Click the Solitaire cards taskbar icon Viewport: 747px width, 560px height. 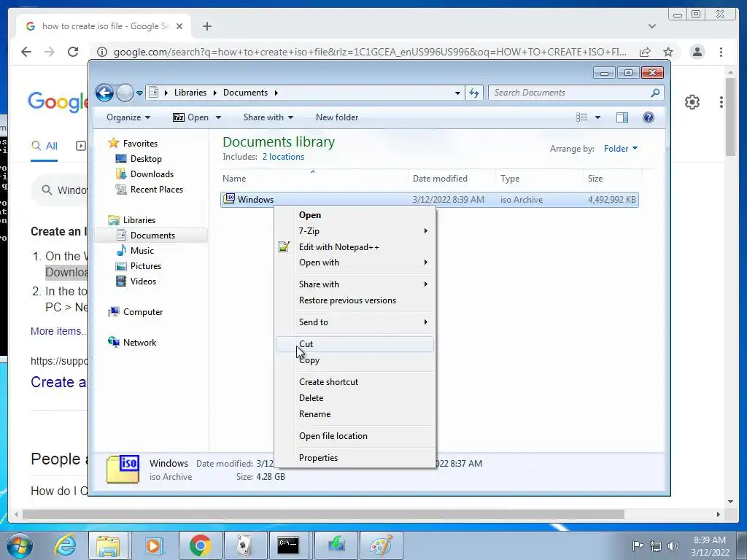[x=244, y=545]
